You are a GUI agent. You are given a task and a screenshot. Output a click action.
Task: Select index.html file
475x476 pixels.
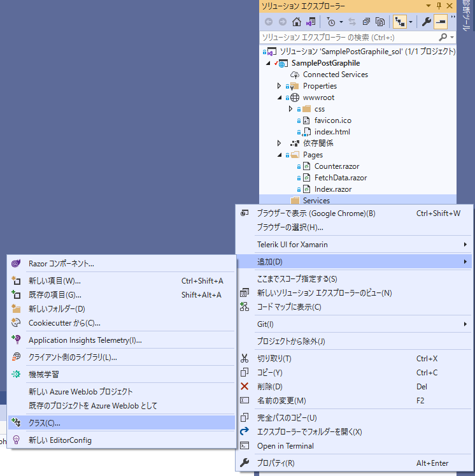332,132
